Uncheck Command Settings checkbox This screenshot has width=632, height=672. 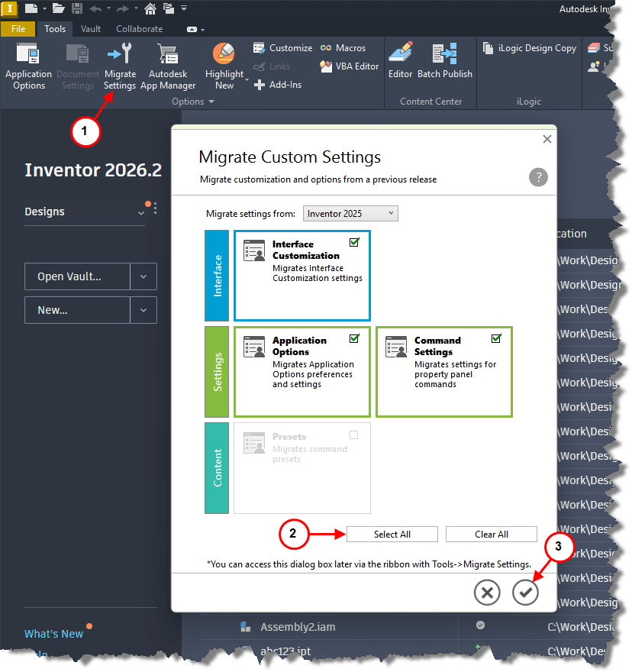coord(495,338)
